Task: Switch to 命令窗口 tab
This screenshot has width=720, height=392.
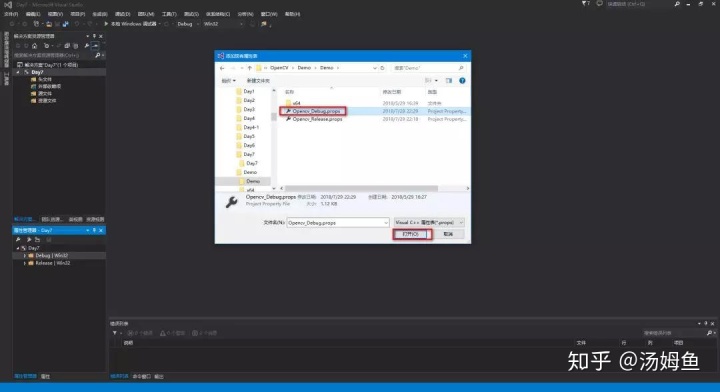Action: (141, 376)
